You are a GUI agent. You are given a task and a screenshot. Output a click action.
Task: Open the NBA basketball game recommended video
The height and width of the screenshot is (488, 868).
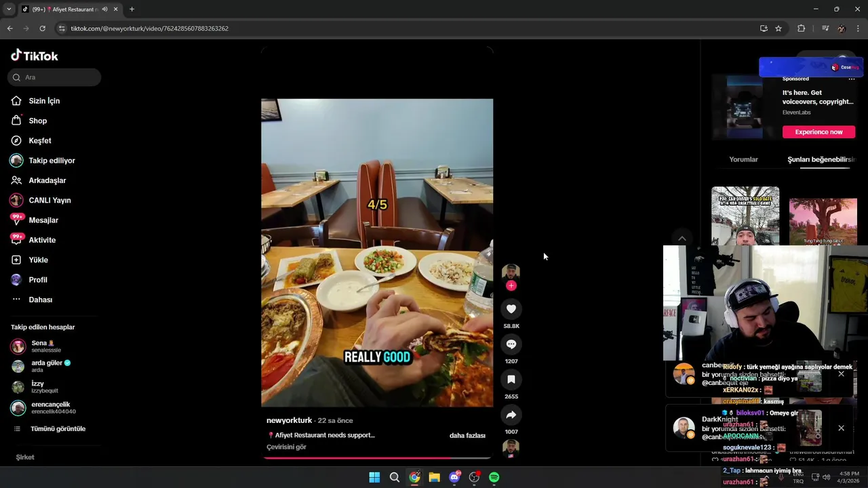745,216
